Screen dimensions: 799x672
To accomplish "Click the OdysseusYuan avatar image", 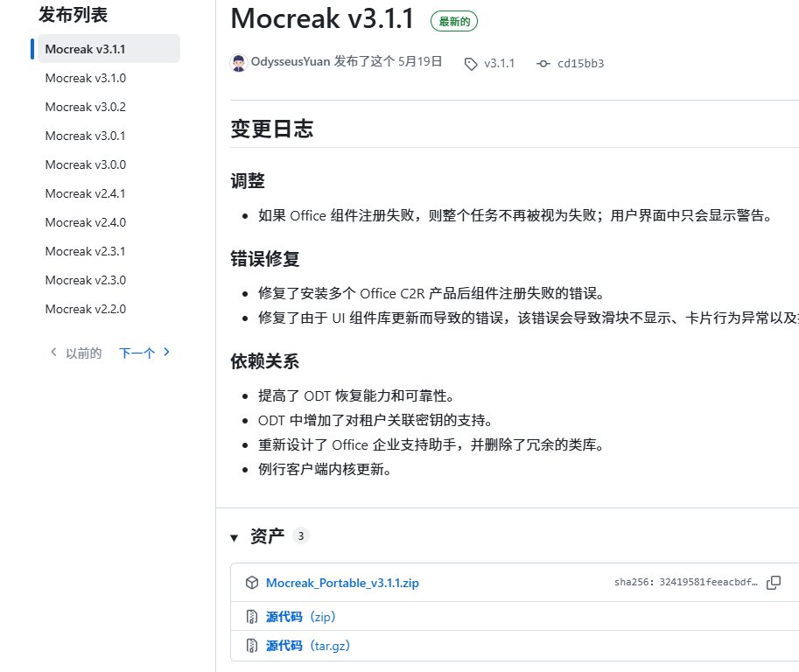I will point(239,63).
